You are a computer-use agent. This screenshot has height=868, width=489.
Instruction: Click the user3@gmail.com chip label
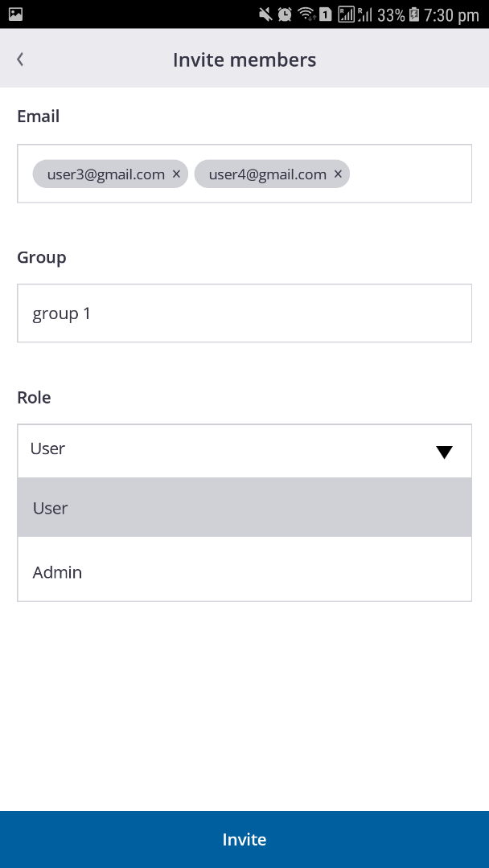pyautogui.click(x=105, y=174)
